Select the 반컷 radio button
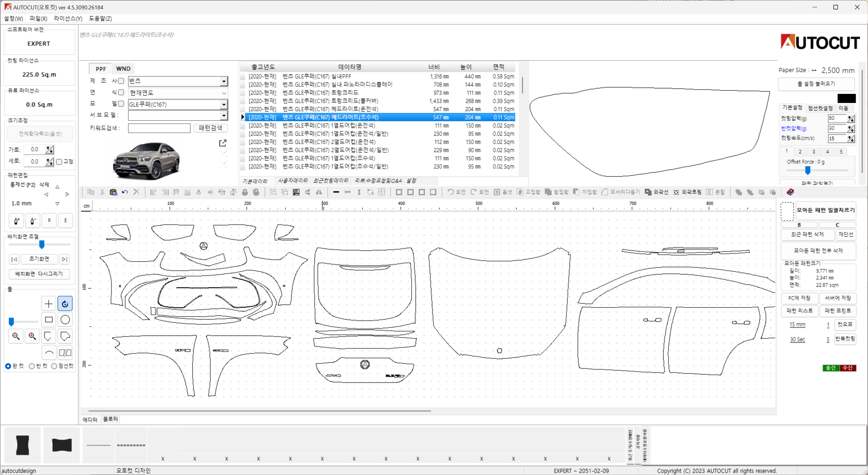Image resolution: width=868 pixels, height=475 pixels. 32,366
